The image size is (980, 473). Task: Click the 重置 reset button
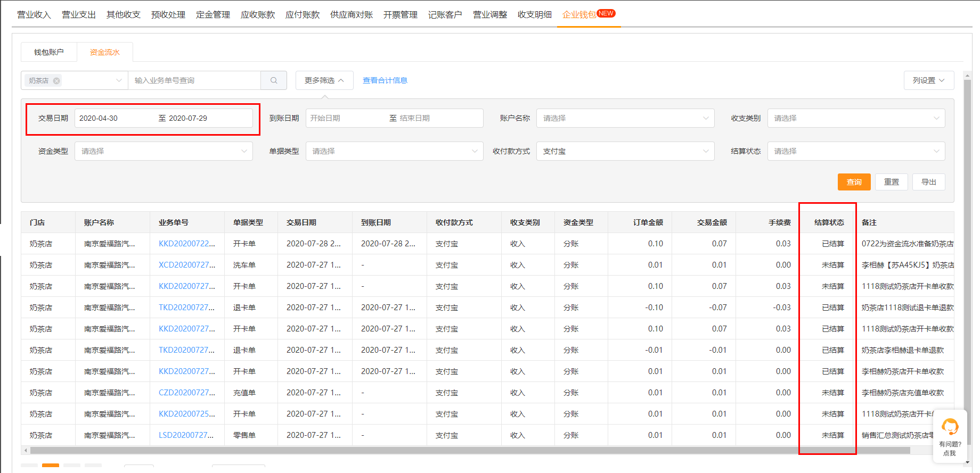tap(892, 182)
